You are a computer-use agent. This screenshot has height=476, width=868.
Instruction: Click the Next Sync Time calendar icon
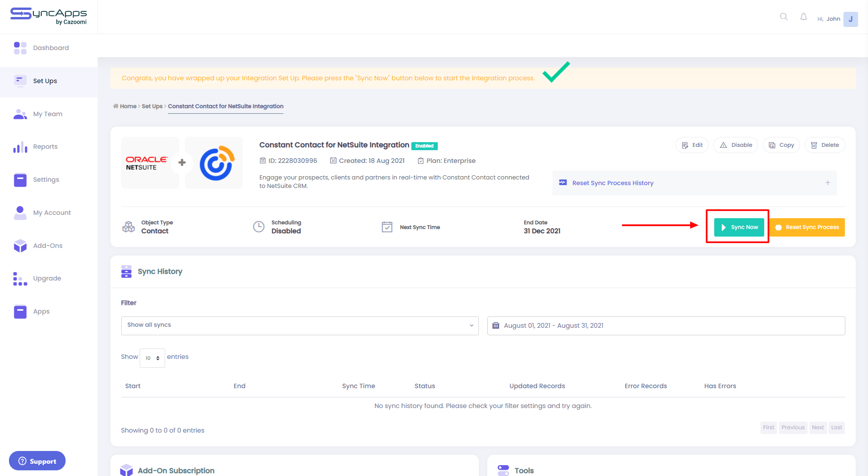pyautogui.click(x=387, y=227)
